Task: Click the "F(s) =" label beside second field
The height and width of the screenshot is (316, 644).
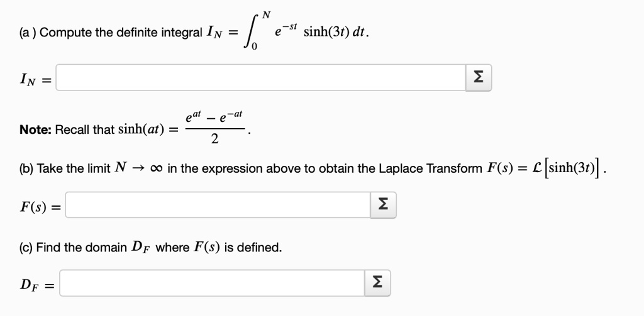Action: click(38, 205)
